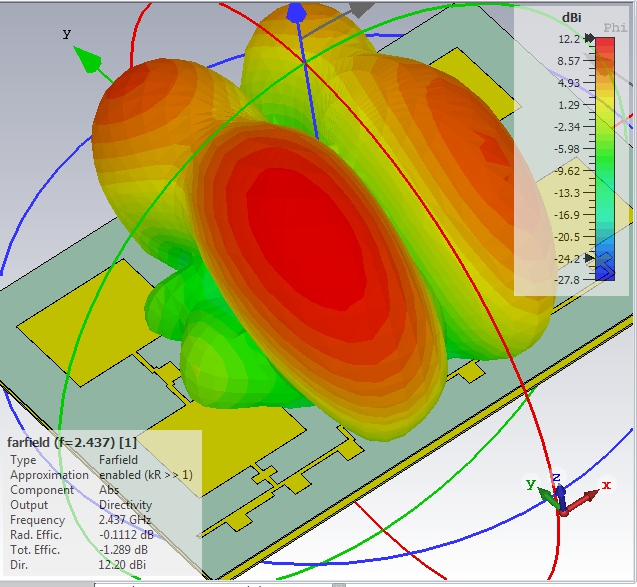The image size is (637, 587).
Task: Click the Approximation row label
Action: (x=49, y=475)
